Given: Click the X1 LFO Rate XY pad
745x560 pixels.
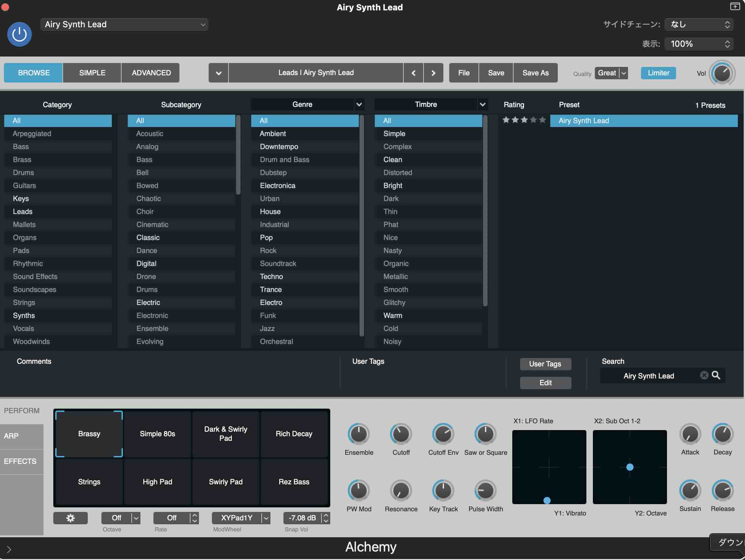Looking at the screenshot, I should (x=549, y=467).
